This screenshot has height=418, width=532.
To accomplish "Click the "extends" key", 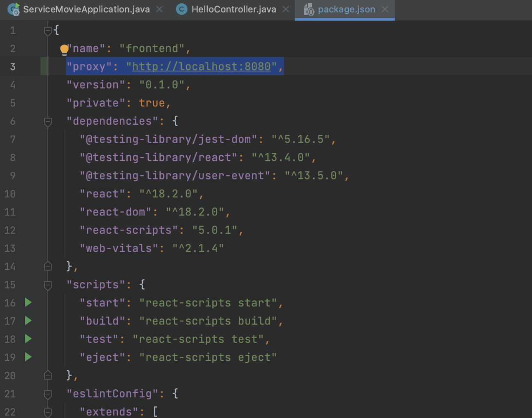I will pyautogui.click(x=109, y=412).
